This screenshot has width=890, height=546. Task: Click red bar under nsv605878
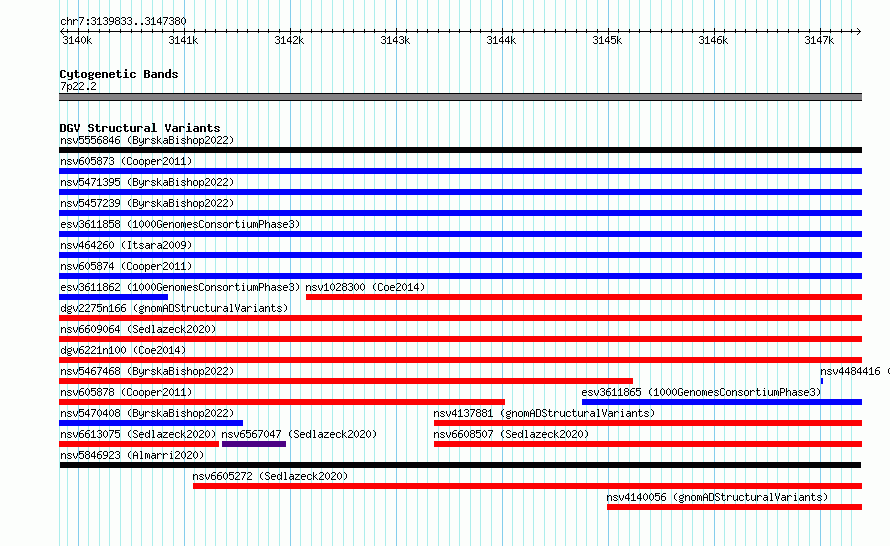pos(282,402)
